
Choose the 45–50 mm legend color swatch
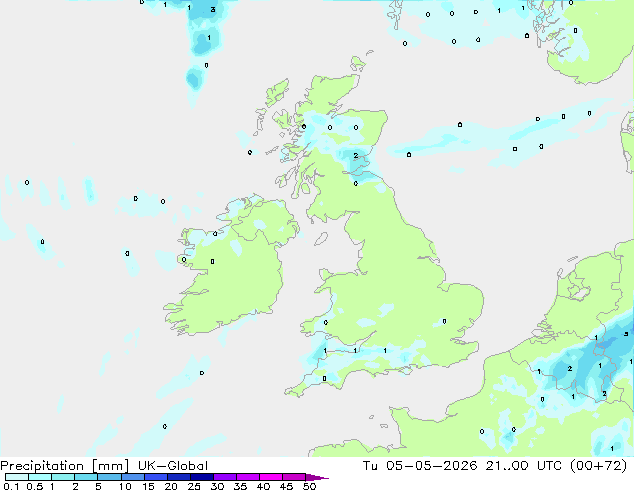294,477
